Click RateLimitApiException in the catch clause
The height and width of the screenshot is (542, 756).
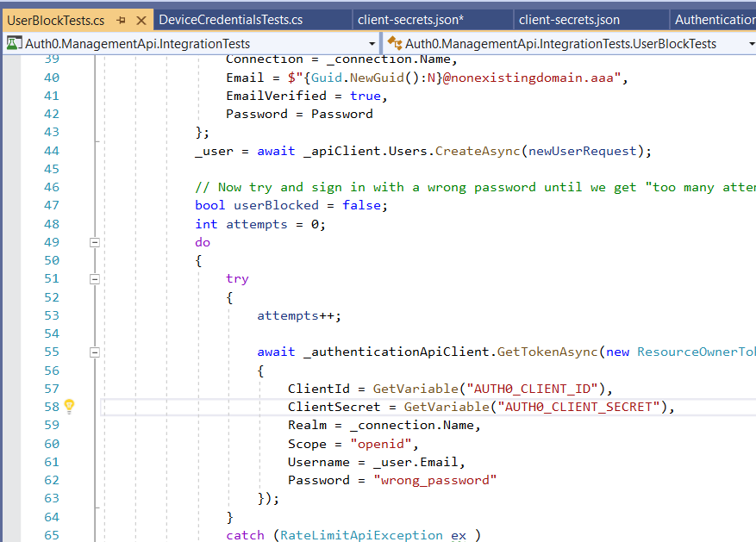point(361,535)
